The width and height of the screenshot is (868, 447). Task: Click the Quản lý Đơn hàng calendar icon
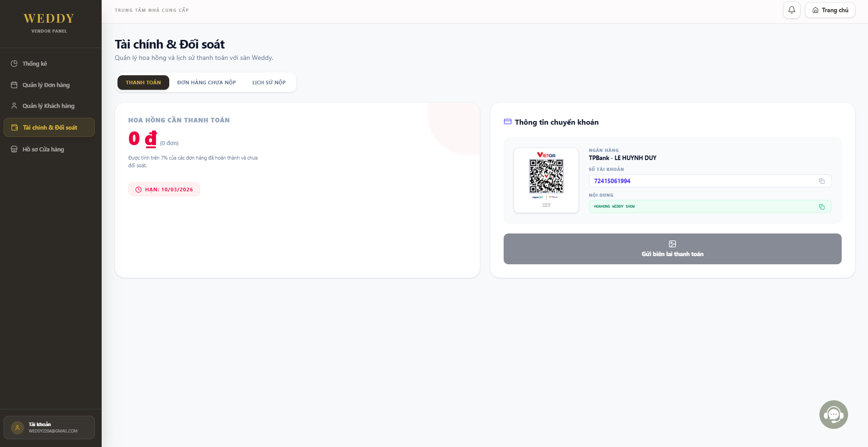coord(14,85)
